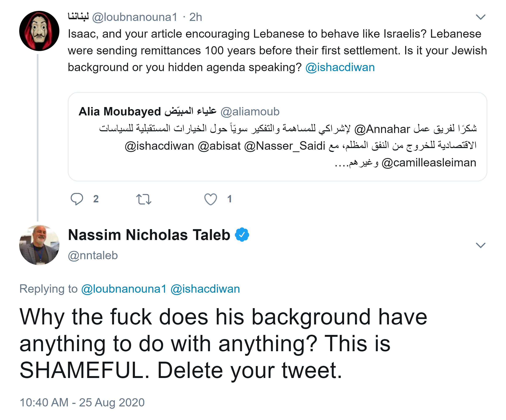Click the 2h timestamp on top tweet
The image size is (506, 420).
[x=195, y=17]
